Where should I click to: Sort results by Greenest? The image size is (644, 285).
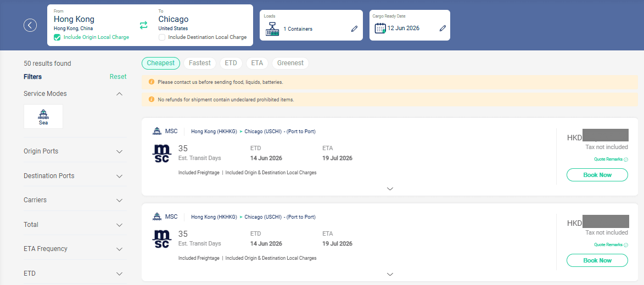[x=290, y=63]
